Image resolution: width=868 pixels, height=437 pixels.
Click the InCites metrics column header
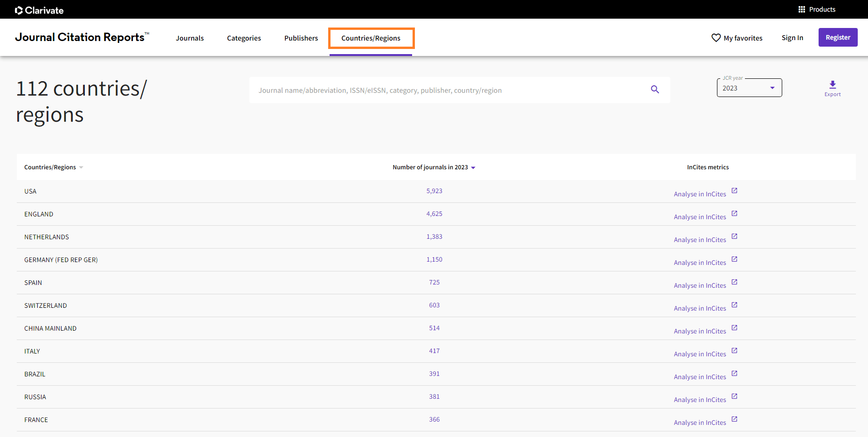[708, 167]
